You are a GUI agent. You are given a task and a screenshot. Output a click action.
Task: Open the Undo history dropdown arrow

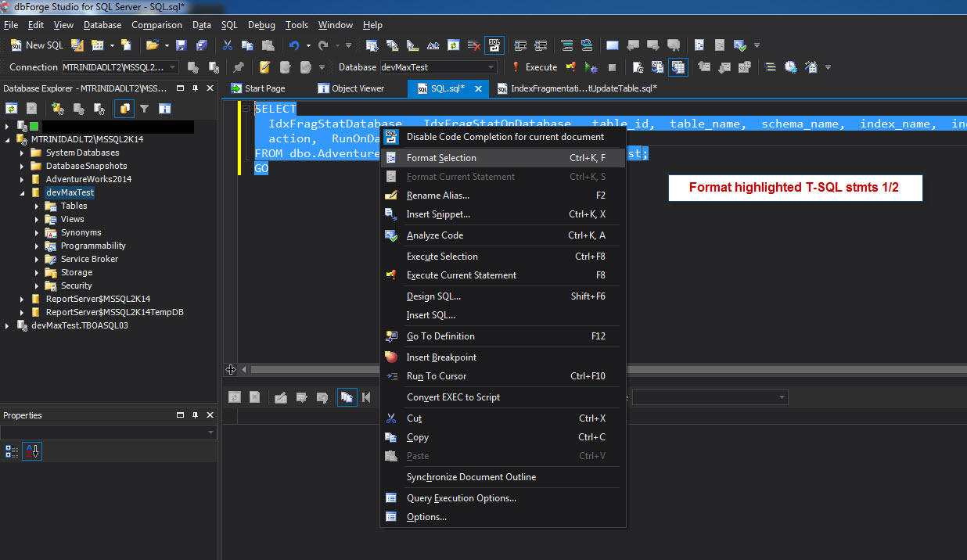click(308, 45)
